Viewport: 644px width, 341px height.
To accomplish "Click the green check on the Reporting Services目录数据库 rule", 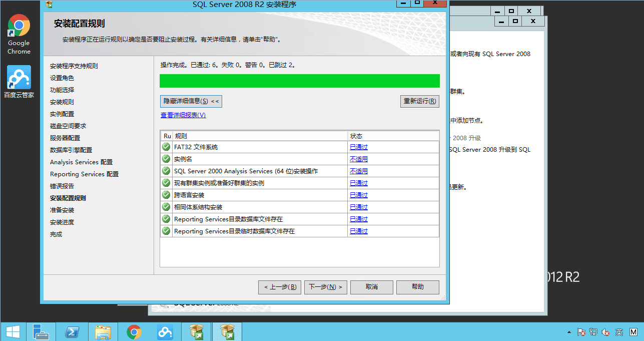I will coord(166,219).
